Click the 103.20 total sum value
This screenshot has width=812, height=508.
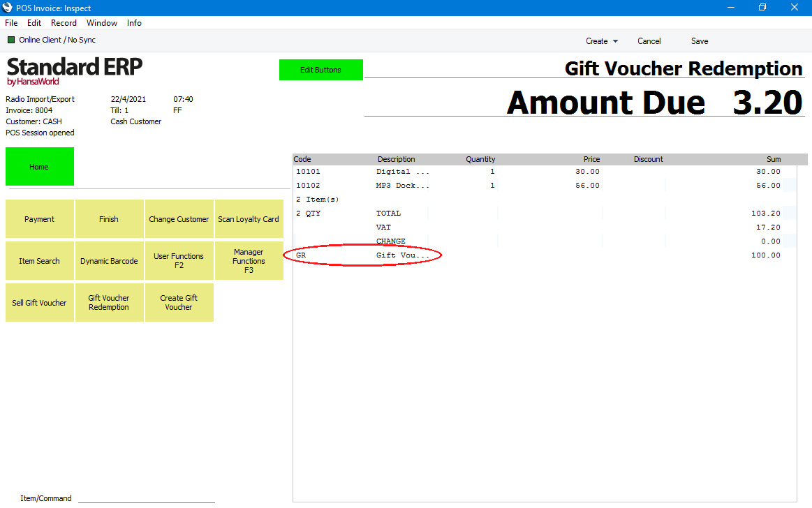(x=765, y=213)
